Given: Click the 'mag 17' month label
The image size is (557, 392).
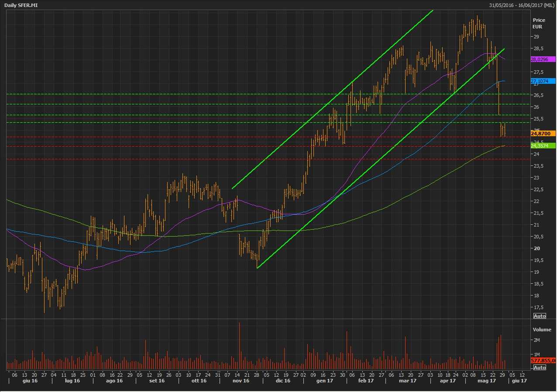Looking at the screenshot, I should (487, 381).
